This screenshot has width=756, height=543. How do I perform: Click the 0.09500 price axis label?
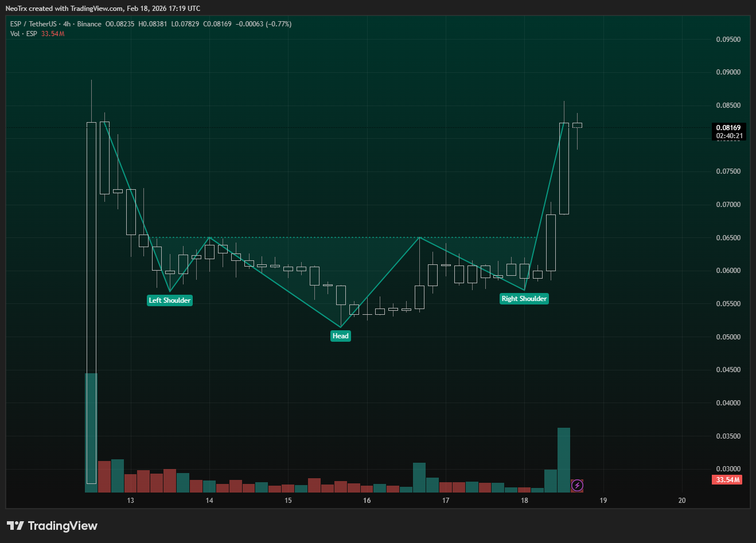click(x=728, y=40)
